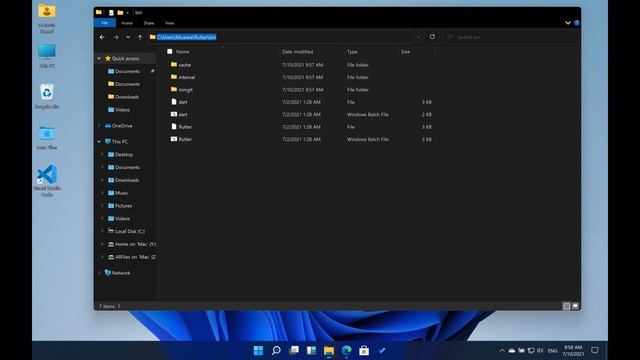The image size is (640, 360).
Task: Switch to details view in status bar
Action: pos(567,306)
